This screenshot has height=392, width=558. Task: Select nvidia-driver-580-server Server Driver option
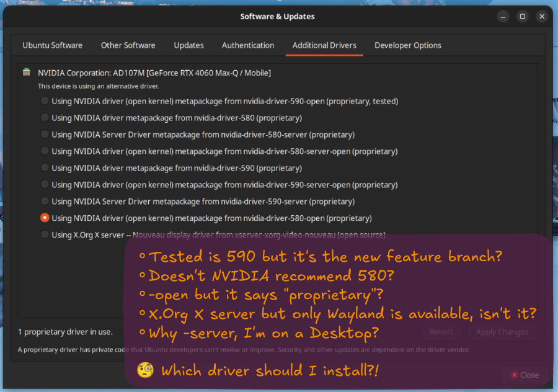(45, 134)
